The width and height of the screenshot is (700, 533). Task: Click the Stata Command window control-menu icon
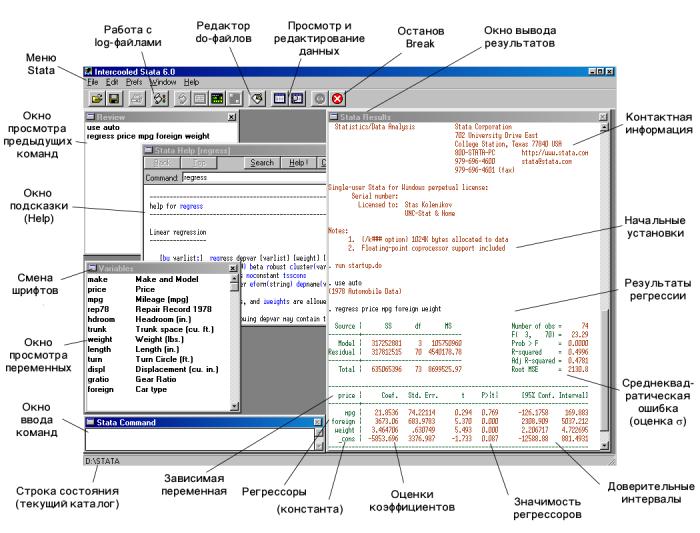[90, 422]
